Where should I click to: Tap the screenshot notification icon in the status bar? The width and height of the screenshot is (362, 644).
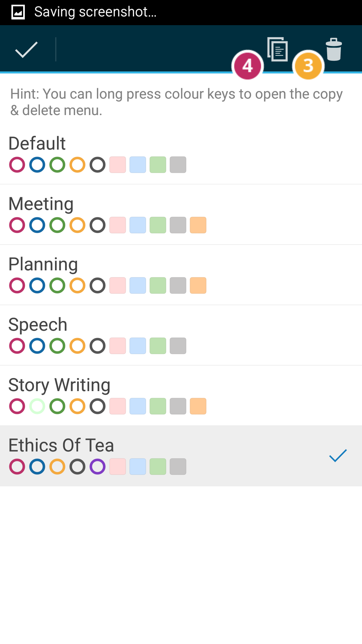(x=18, y=12)
